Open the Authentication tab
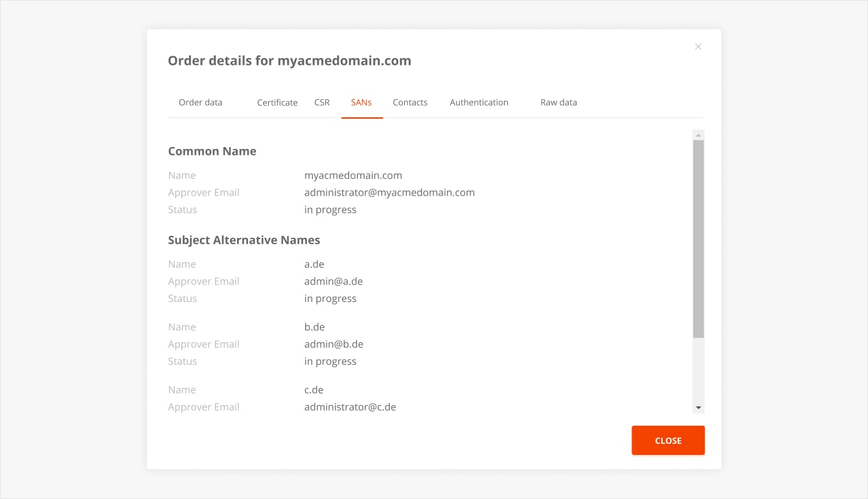The height and width of the screenshot is (499, 868). (479, 102)
